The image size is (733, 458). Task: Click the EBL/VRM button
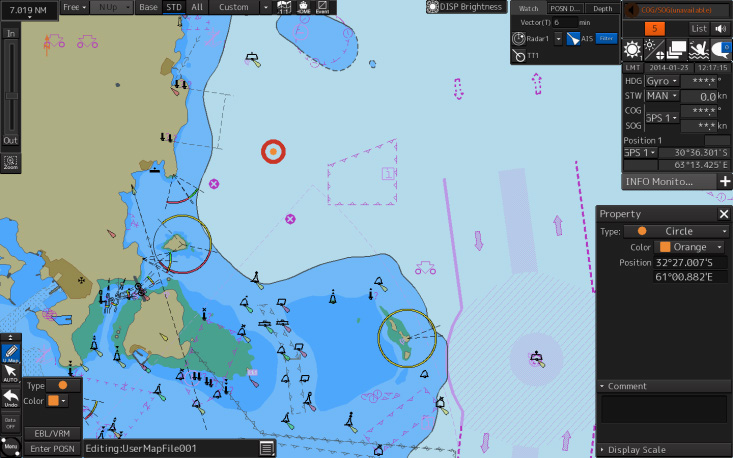click(x=52, y=433)
